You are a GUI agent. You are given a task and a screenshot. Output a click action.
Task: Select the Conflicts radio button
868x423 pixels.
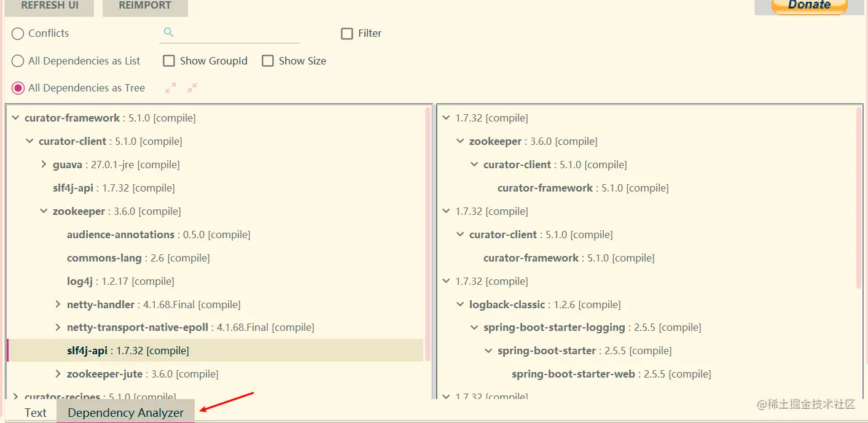tap(18, 33)
